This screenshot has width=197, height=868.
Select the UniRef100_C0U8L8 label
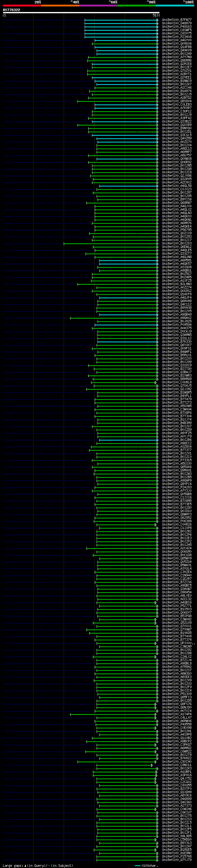click(177, 382)
